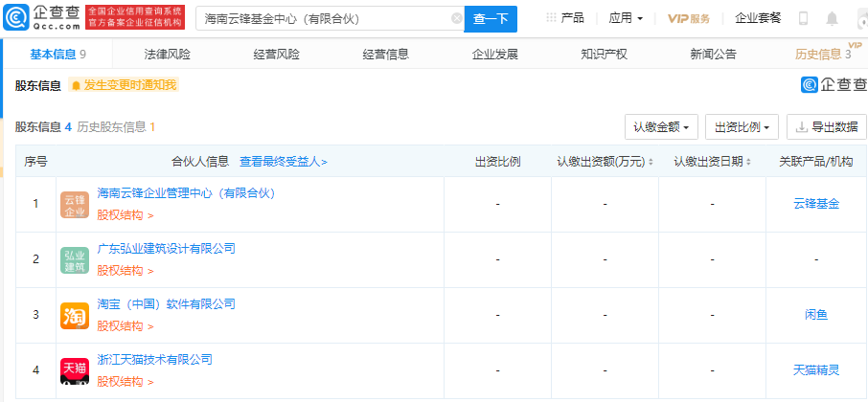Open 海南云锋企业管理中心（有限合伙）link
Screen dimensions: 868x402
(187, 193)
